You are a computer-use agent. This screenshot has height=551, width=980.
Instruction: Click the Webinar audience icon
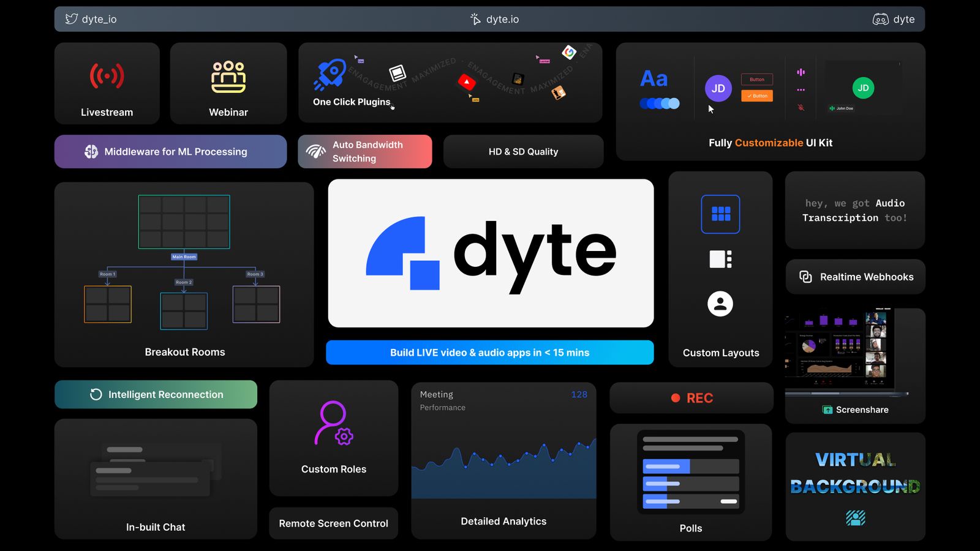tap(228, 76)
